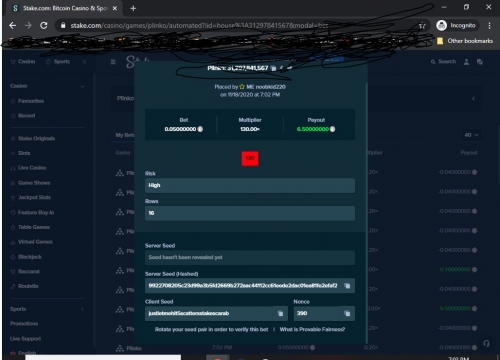This screenshot has height=360, width=500.
Task: Open Promotions in sidebar
Action: [x=24, y=324]
